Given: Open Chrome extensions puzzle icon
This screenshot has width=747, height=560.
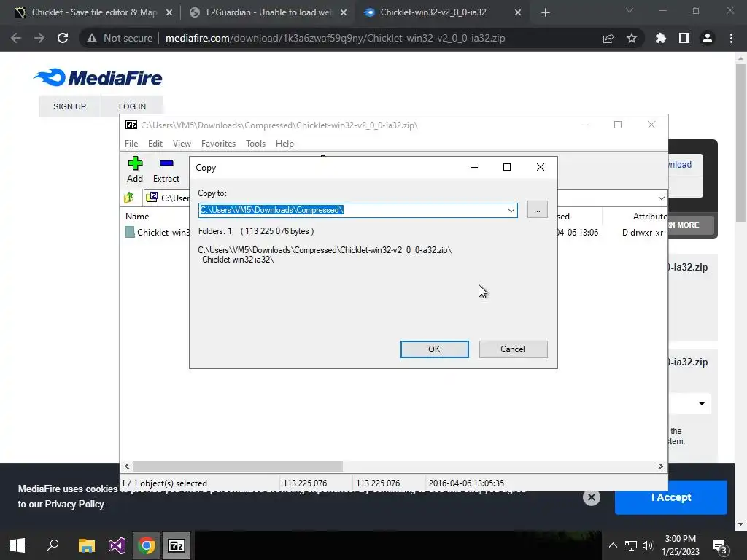Looking at the screenshot, I should coord(660,38).
